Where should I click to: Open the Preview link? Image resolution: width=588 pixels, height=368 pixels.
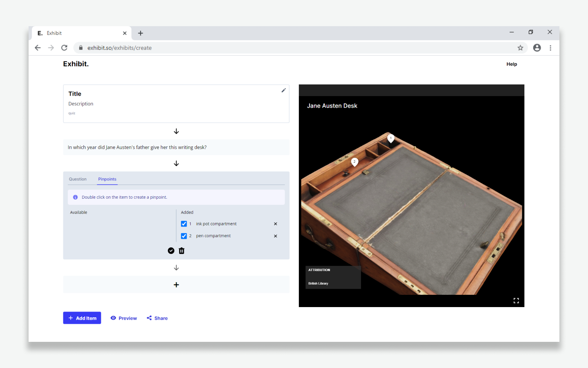click(x=124, y=318)
